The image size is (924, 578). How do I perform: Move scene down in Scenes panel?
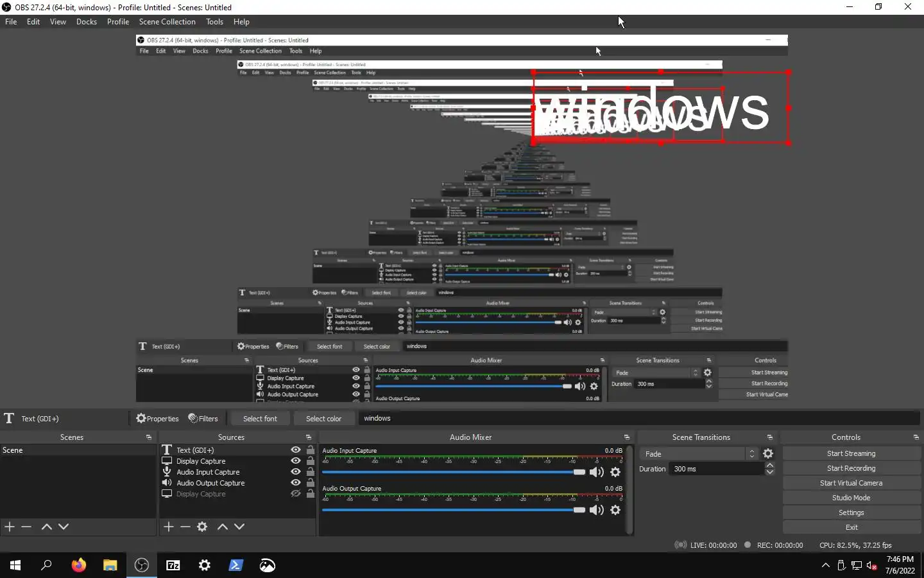pos(64,527)
